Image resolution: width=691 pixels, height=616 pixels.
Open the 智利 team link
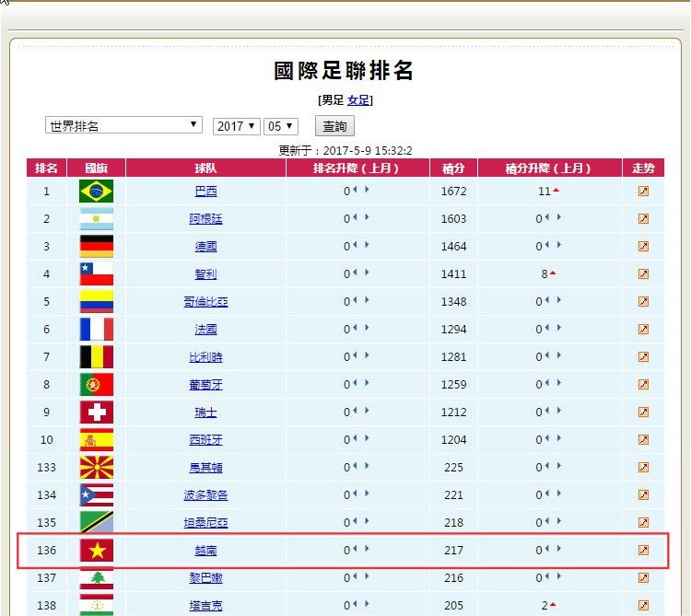click(x=205, y=274)
